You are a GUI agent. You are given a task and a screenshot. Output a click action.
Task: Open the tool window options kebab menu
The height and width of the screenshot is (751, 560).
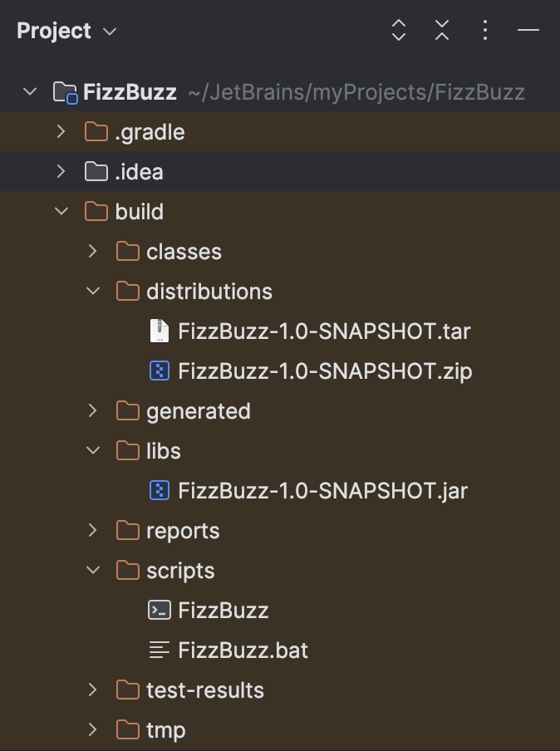[x=484, y=30]
